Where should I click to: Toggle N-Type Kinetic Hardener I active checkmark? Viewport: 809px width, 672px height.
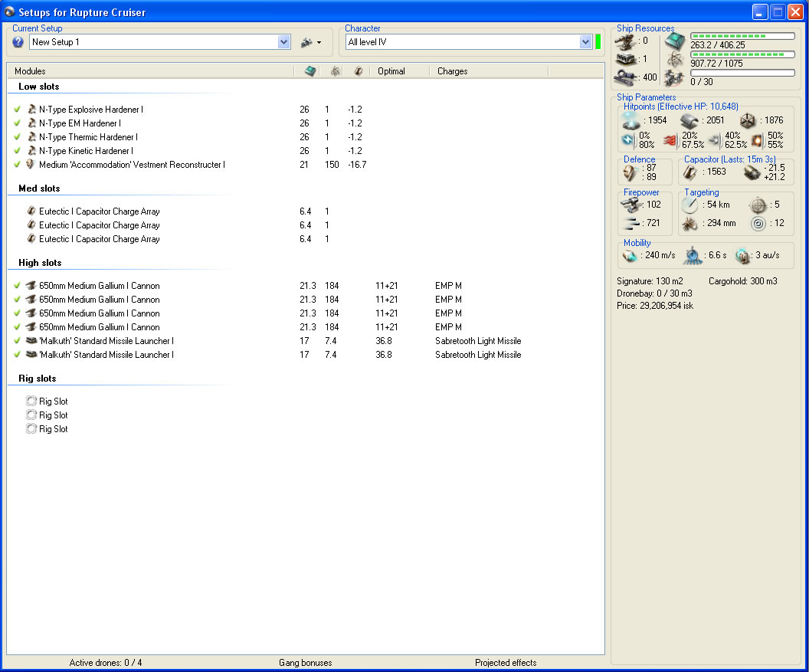pos(17,151)
